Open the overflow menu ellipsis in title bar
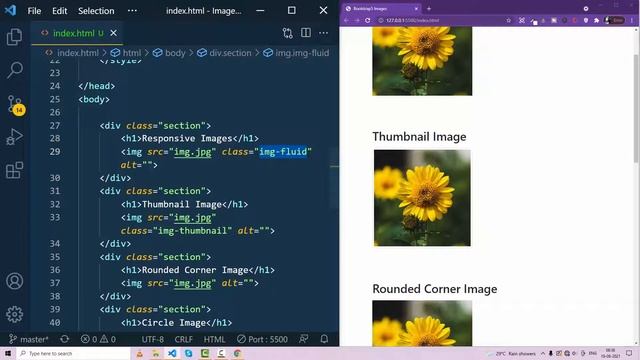Viewport: 640px width, 360px height. pyautogui.click(x=132, y=11)
